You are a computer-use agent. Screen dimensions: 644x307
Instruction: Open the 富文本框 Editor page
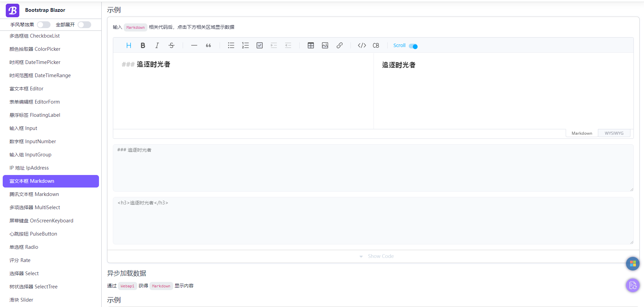26,88
